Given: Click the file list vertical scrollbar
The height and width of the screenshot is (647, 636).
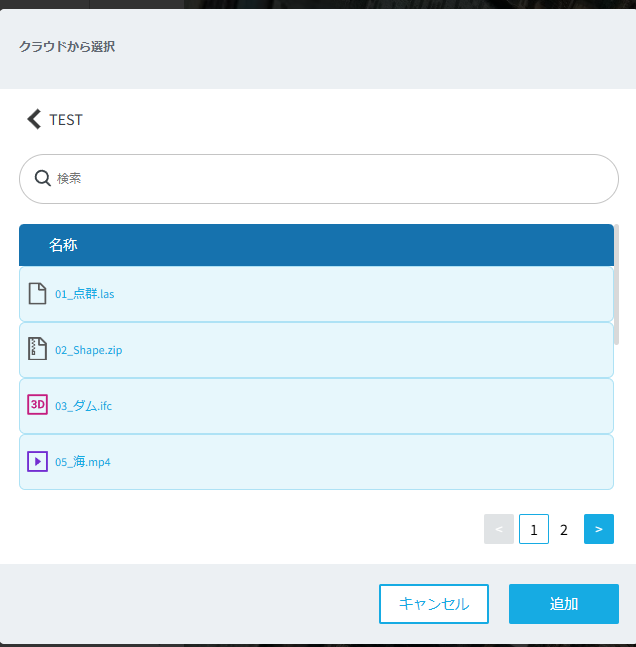Looking at the screenshot, I should [616, 285].
